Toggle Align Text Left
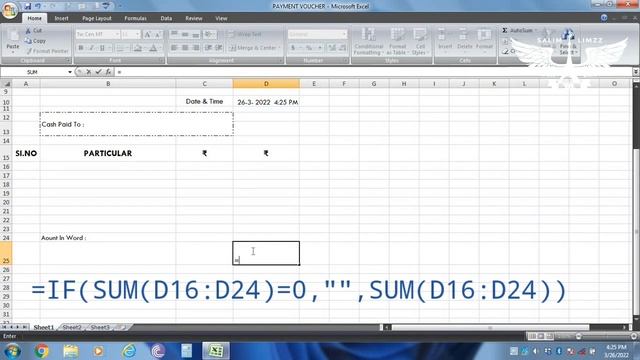640x360 pixels. pyautogui.click(x=174, y=48)
